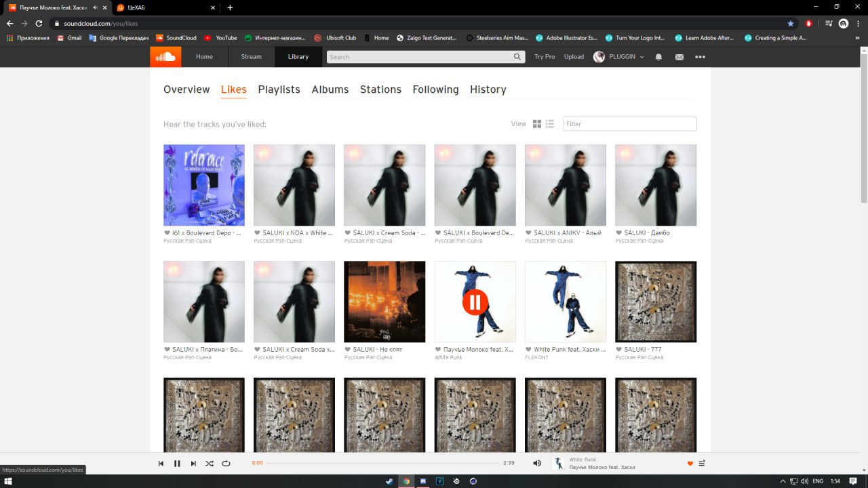868x488 pixels.
Task: Switch to the Playlists tab
Action: [279, 89]
